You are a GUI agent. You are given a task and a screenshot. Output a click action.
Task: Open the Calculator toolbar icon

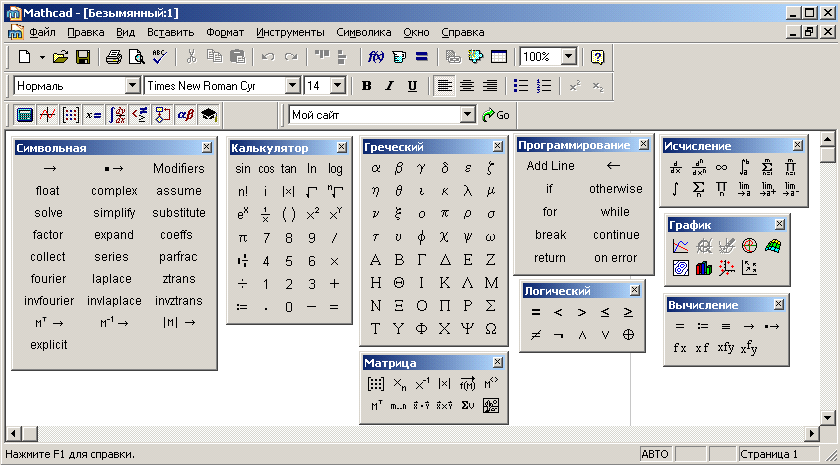pyautogui.click(x=25, y=115)
